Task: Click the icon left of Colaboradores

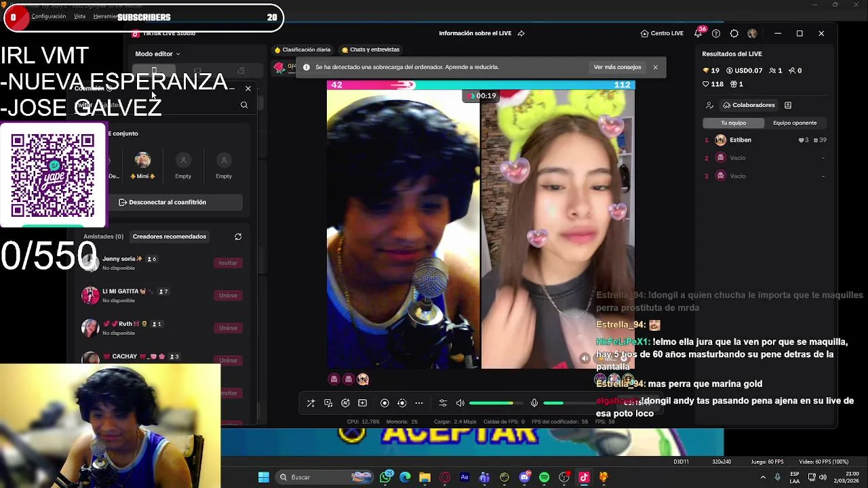Action: 709,105
